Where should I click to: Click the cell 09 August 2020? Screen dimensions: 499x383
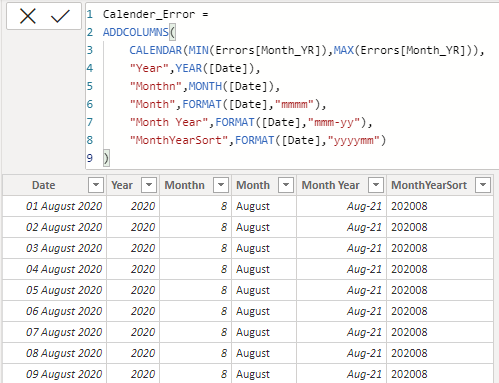55,374
